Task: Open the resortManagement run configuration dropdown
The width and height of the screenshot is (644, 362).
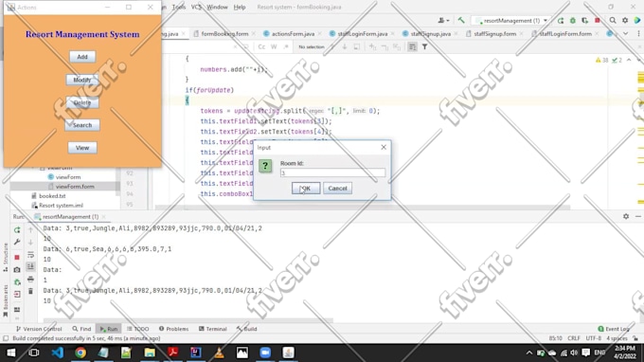Action: pyautogui.click(x=512, y=21)
